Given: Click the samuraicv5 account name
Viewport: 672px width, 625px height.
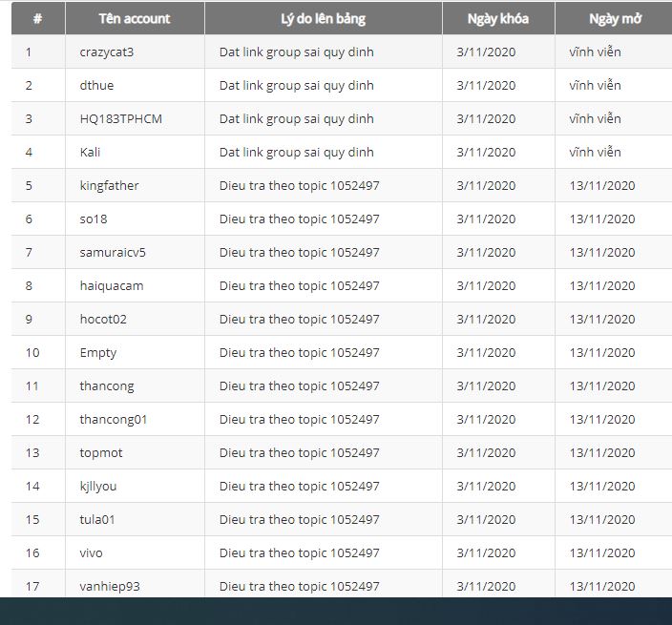Looking at the screenshot, I should click(113, 252).
